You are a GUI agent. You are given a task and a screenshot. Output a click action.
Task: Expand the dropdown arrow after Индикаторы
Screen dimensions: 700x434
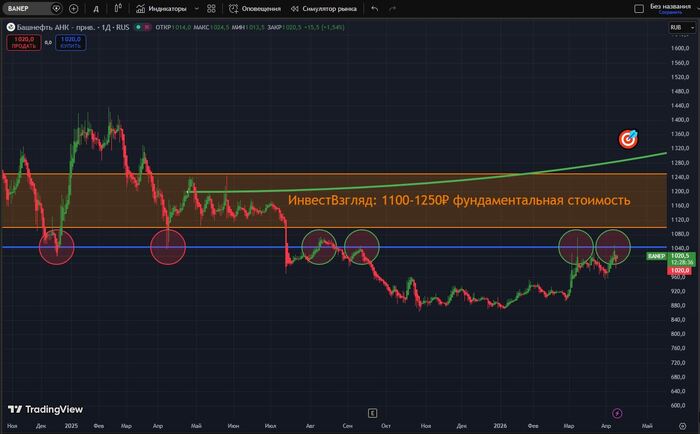196,8
